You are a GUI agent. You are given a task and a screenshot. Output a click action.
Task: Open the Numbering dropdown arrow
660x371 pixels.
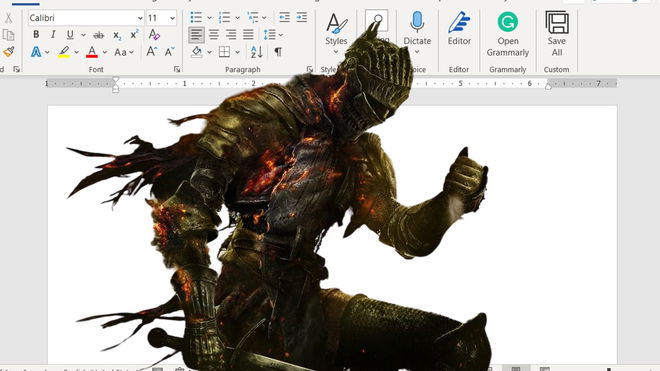[x=237, y=18]
